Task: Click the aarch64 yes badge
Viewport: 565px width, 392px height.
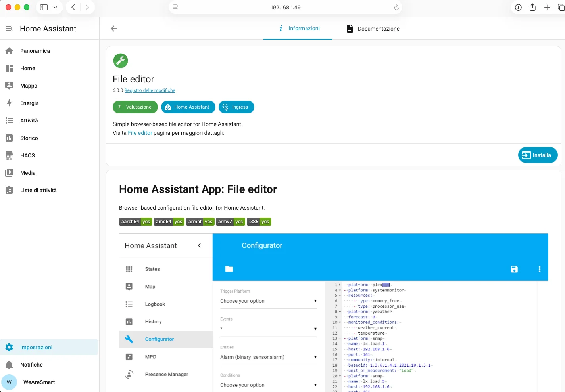Action: (x=136, y=222)
